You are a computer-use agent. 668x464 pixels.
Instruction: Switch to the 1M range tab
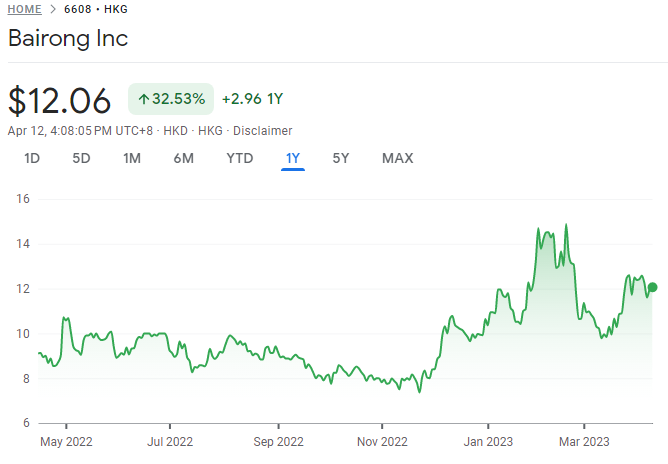point(132,158)
